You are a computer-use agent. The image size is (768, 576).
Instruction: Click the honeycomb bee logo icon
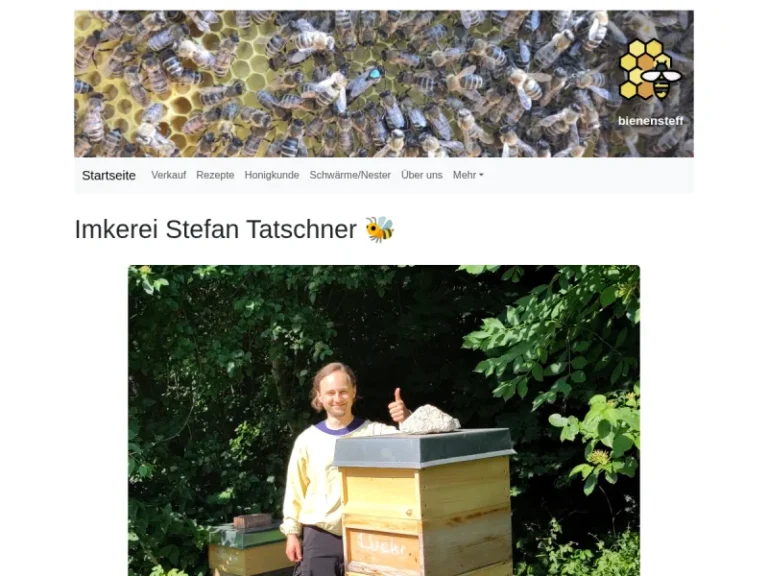[650, 70]
